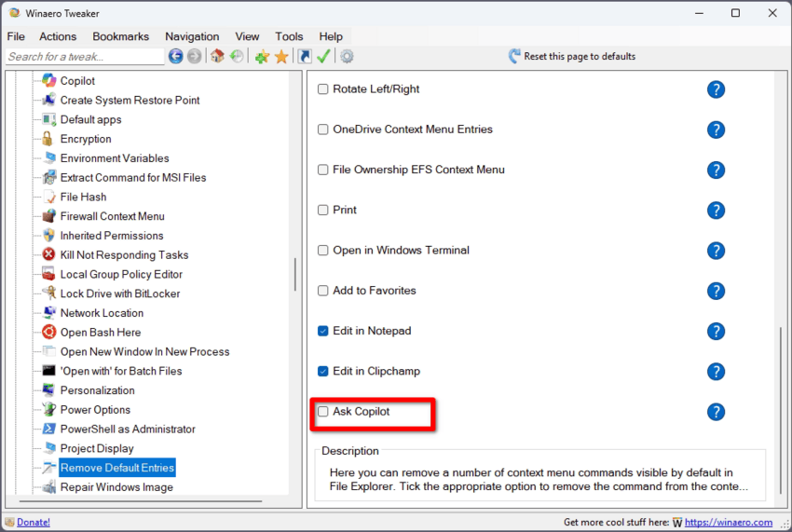Click help icon for Edit in Notepad
792x532 pixels.
tap(716, 332)
